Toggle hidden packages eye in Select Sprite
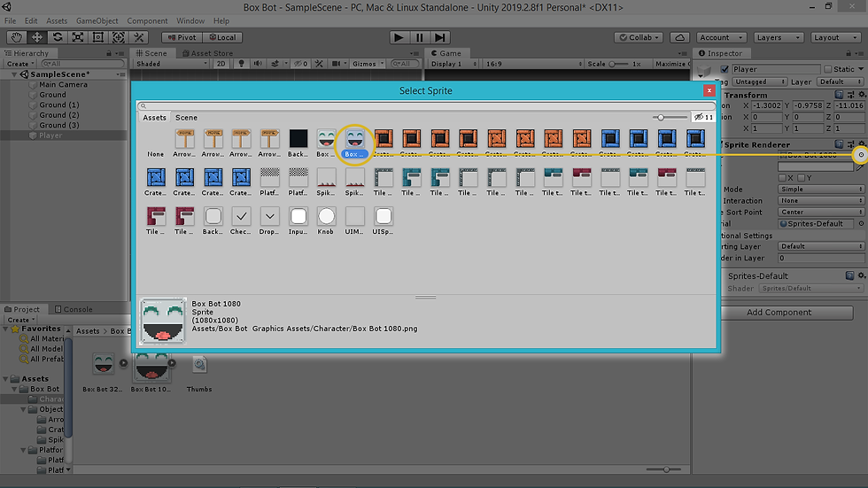The height and width of the screenshot is (488, 868). click(x=703, y=117)
